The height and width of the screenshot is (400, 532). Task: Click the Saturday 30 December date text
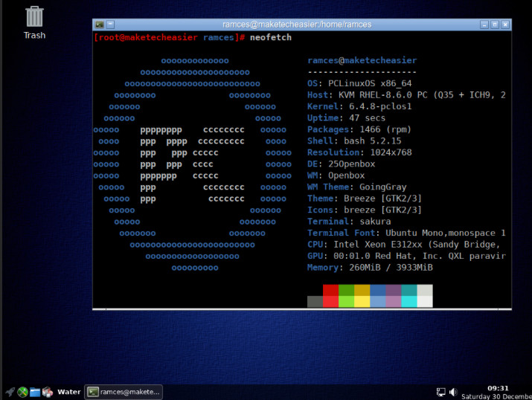click(x=497, y=396)
